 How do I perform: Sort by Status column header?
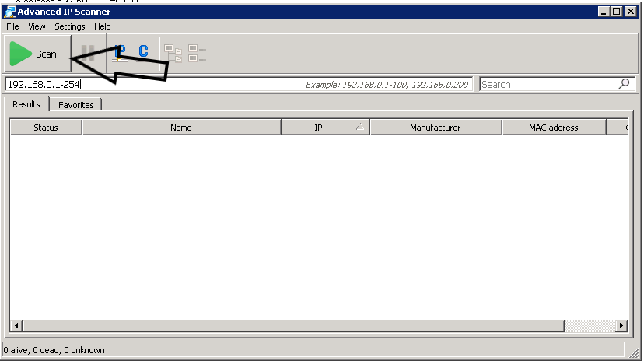pos(46,128)
